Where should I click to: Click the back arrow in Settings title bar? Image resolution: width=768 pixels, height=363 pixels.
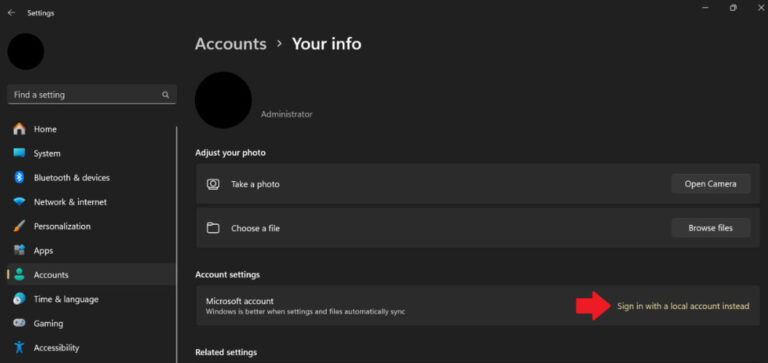[x=11, y=13]
